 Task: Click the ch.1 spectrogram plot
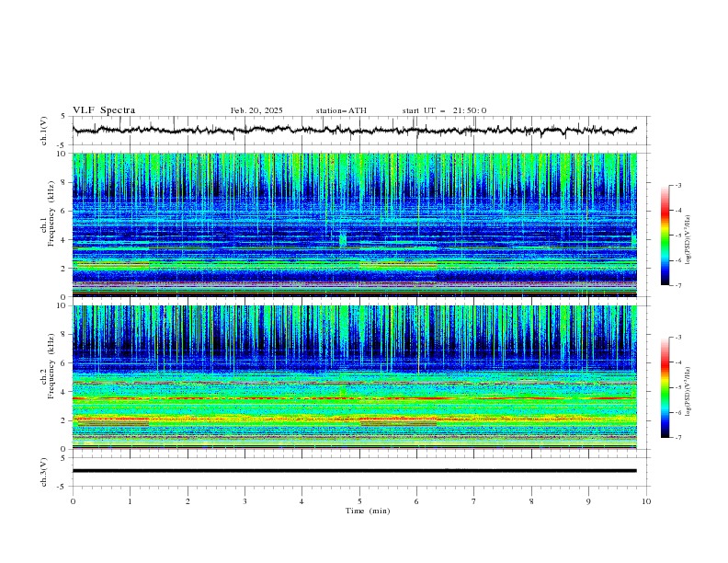354,224
